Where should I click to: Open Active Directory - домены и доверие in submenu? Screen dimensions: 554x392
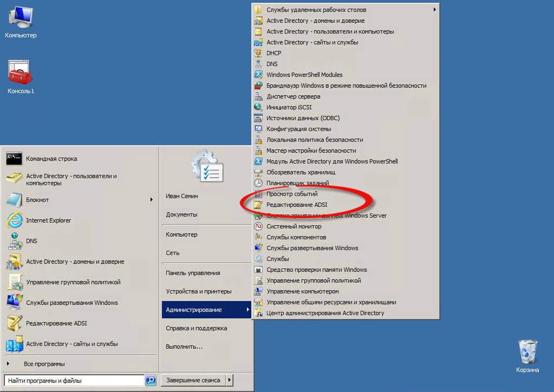click(346, 21)
